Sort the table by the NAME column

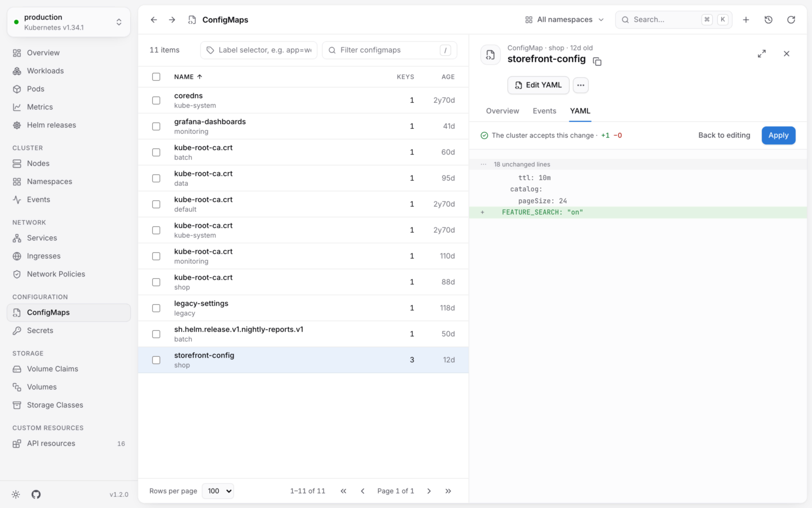point(188,77)
